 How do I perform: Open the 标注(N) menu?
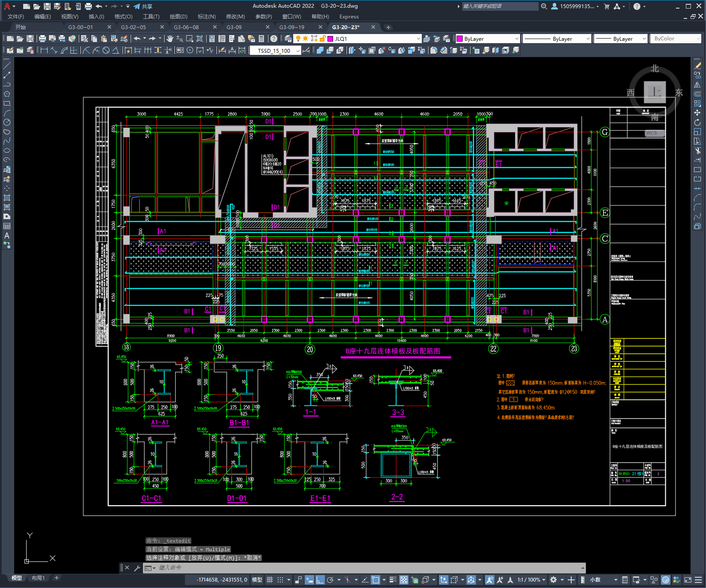pos(206,17)
